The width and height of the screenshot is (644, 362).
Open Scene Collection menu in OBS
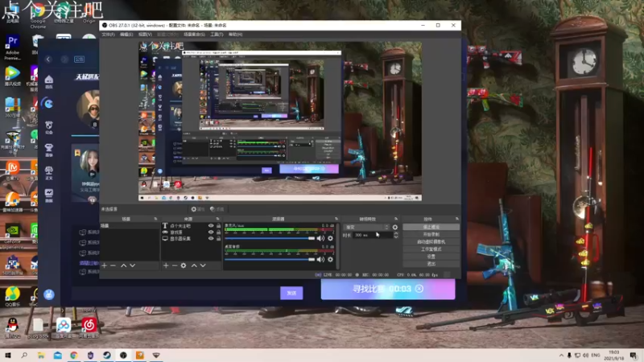coord(194,35)
